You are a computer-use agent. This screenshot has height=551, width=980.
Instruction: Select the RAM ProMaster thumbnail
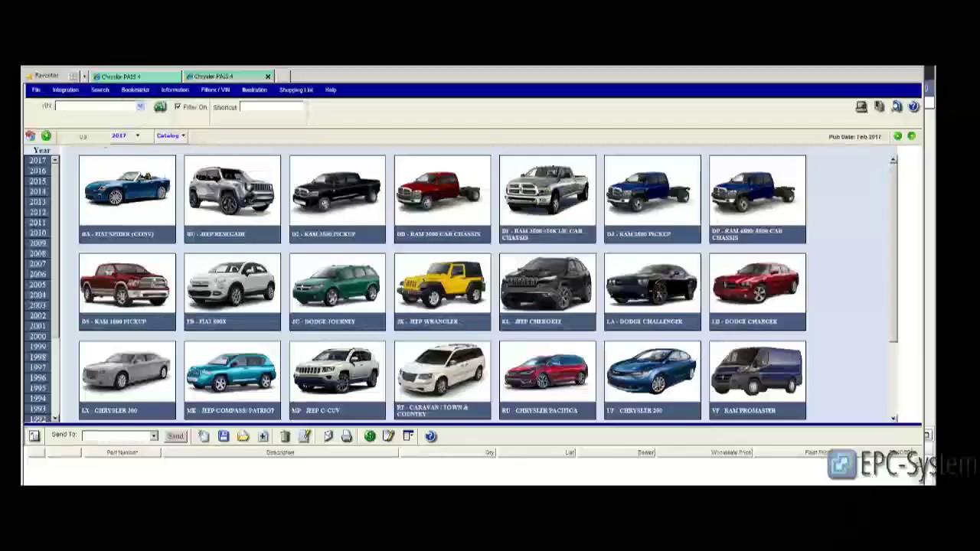pos(757,380)
